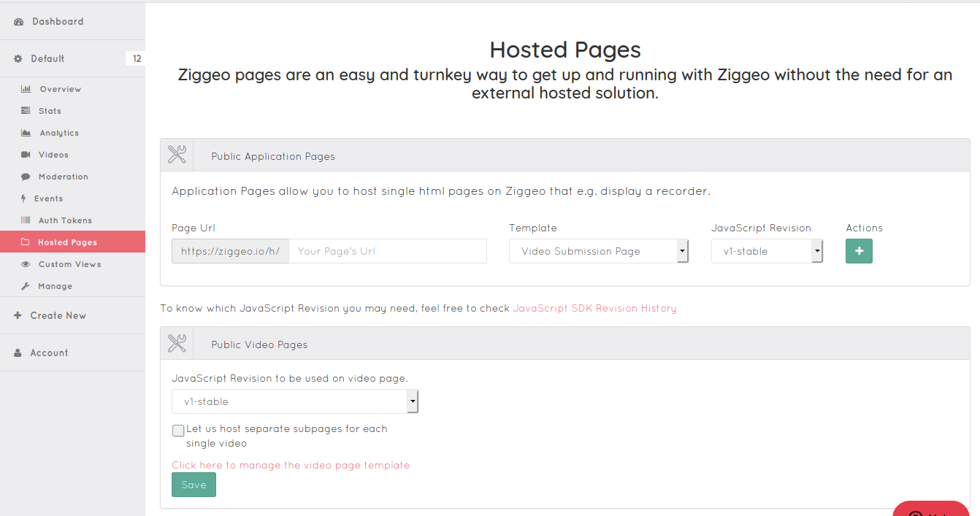This screenshot has width=980, height=516.
Task: Click the green plus add page button
Action: pyautogui.click(x=859, y=251)
